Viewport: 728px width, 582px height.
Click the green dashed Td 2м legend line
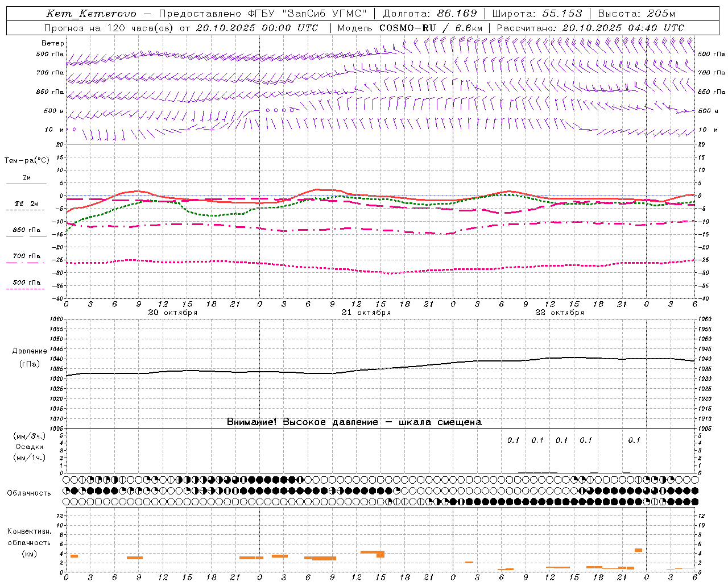(x=25, y=210)
